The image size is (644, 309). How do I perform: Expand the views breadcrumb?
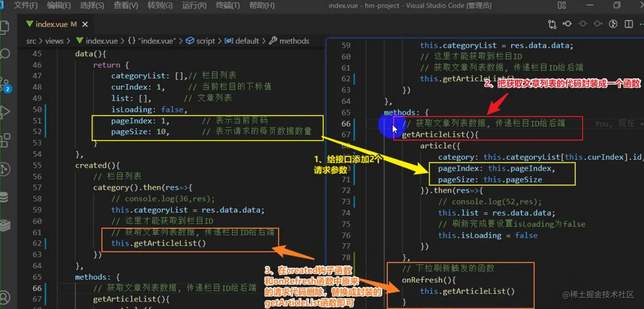click(x=54, y=41)
